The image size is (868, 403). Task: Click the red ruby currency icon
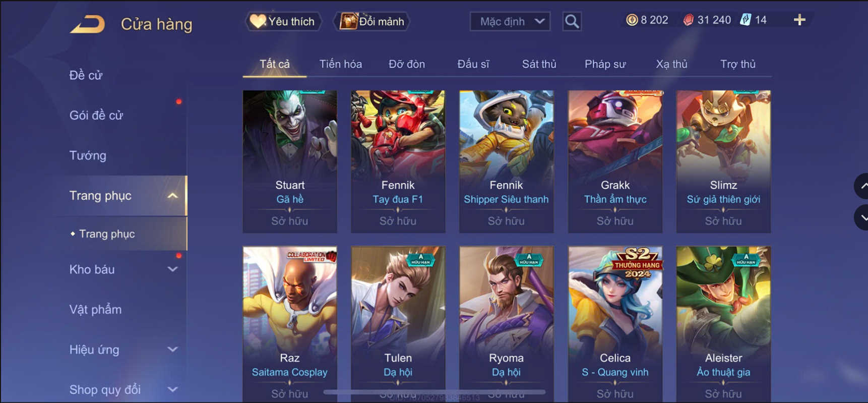click(x=688, y=20)
